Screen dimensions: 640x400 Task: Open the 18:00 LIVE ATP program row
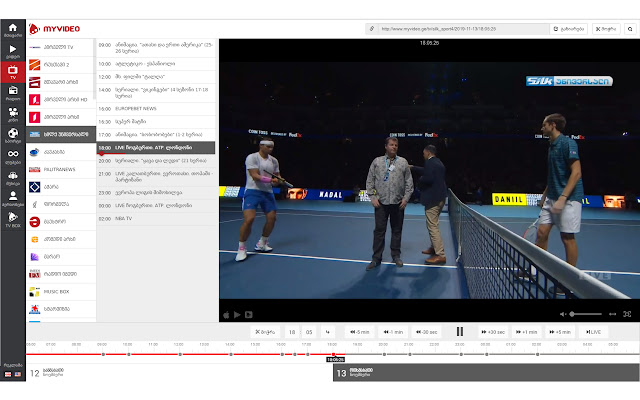tap(156, 147)
